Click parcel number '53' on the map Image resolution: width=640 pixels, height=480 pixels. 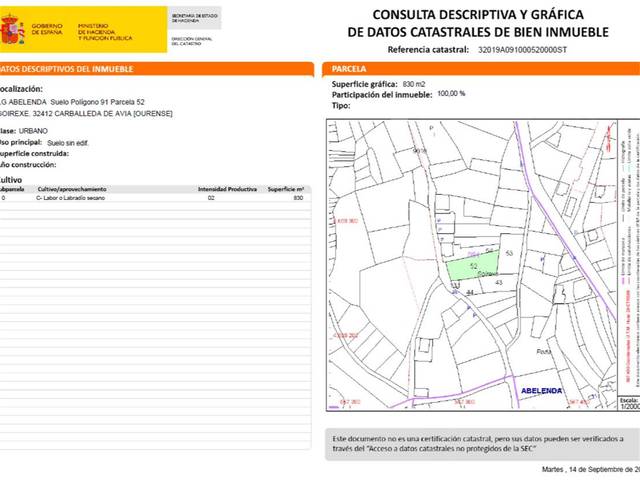(x=509, y=253)
